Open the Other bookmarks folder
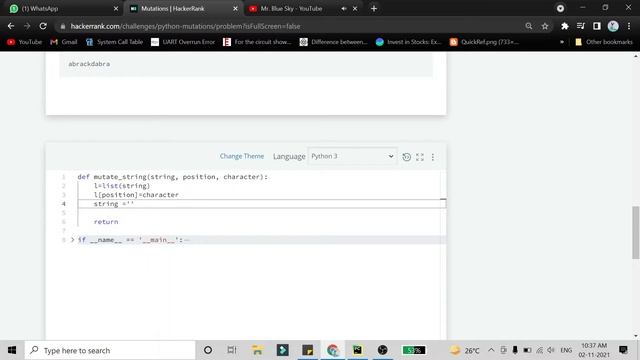 click(x=604, y=42)
